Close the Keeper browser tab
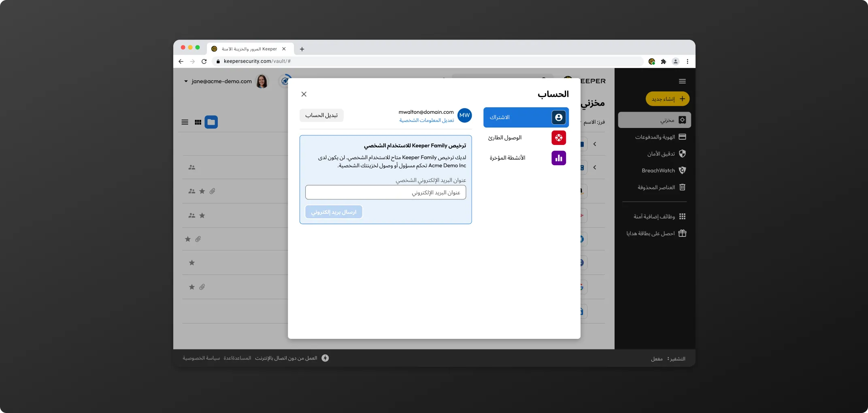 [284, 49]
